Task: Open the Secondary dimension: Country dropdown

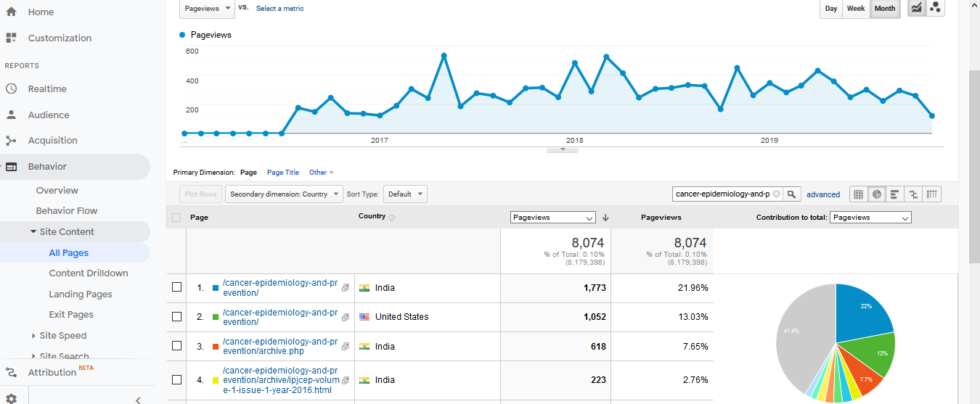Action: (284, 194)
